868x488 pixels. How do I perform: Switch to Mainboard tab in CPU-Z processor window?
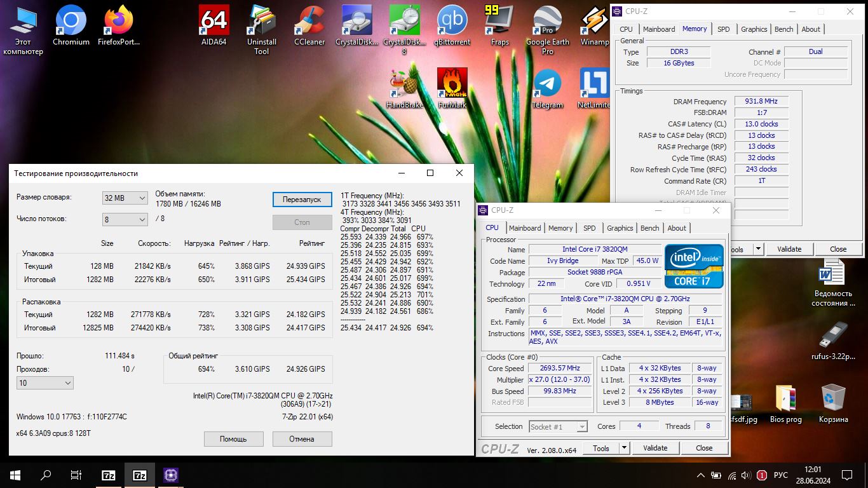tap(525, 228)
